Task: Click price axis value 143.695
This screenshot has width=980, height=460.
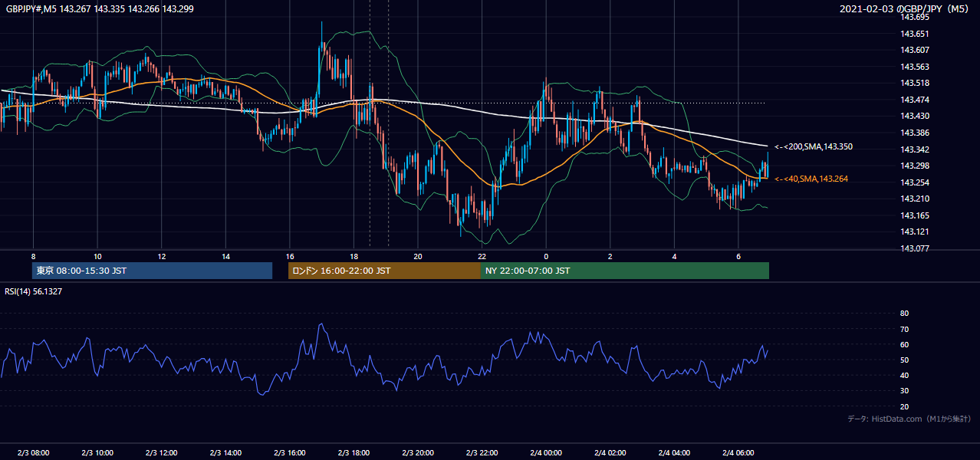Action: point(916,17)
